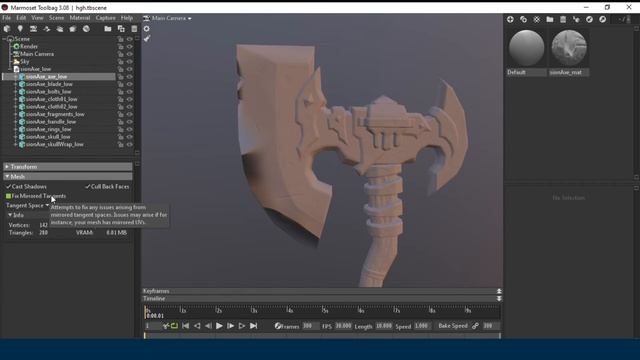
Task: Click the keyframe icon beside the loop icon
Action: 165,326
